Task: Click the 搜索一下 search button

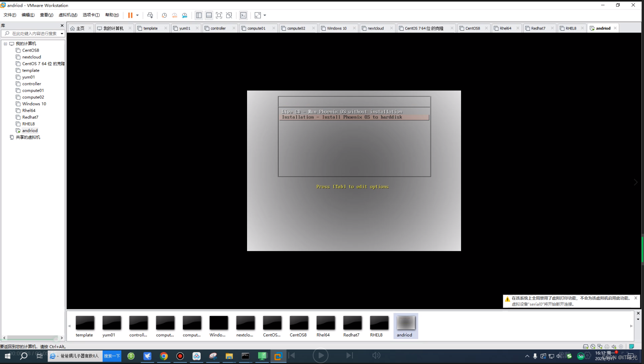Action: (112, 356)
